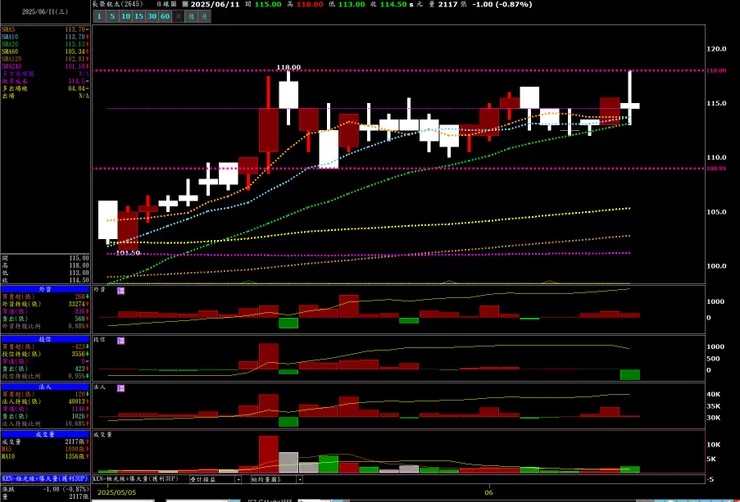The height and width of the screenshot is (502, 740).
Task: Switch to the 10-minute timeframe
Action: click(x=126, y=17)
